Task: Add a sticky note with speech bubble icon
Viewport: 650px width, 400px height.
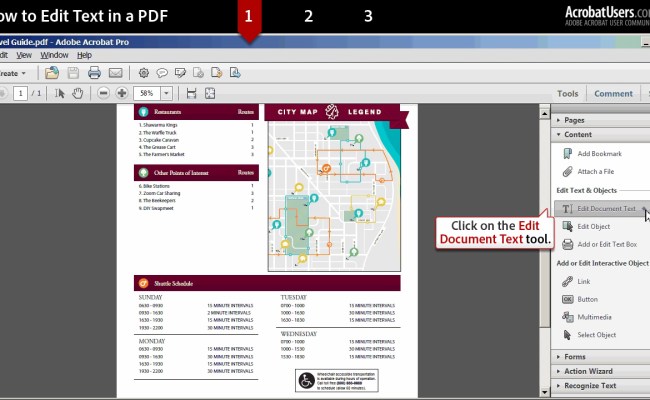Action: [x=162, y=73]
